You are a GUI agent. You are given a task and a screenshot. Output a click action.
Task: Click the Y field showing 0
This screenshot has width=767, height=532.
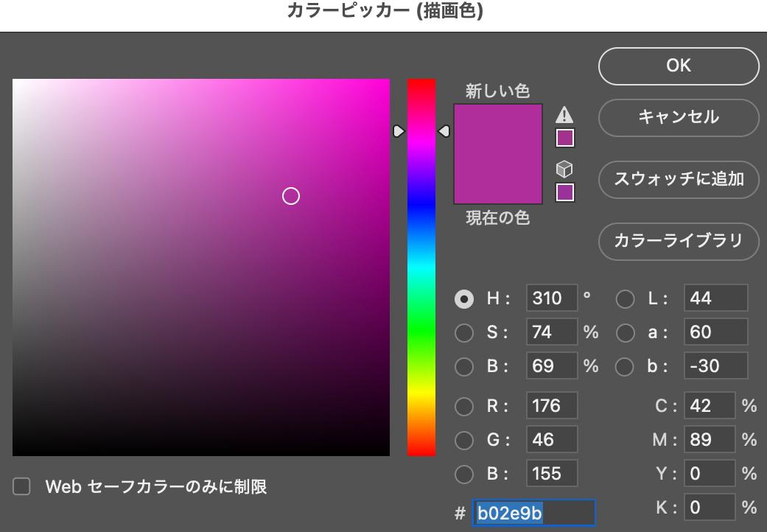tap(710, 473)
